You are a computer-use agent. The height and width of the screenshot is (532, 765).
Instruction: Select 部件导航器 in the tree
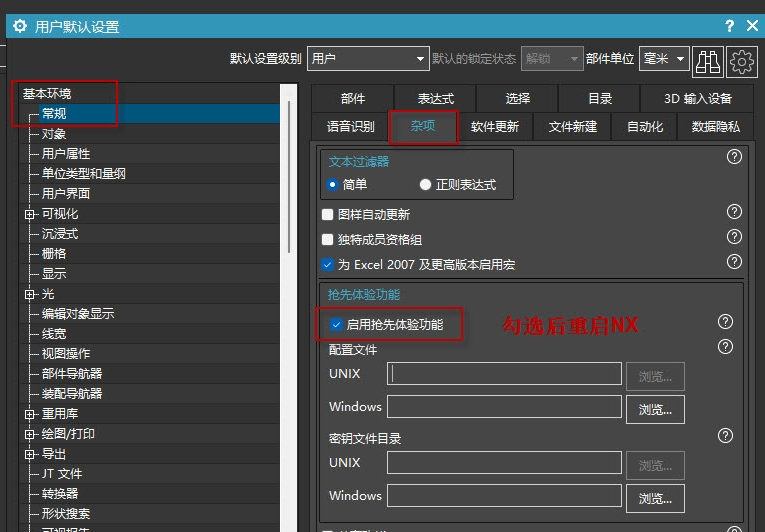[72, 374]
